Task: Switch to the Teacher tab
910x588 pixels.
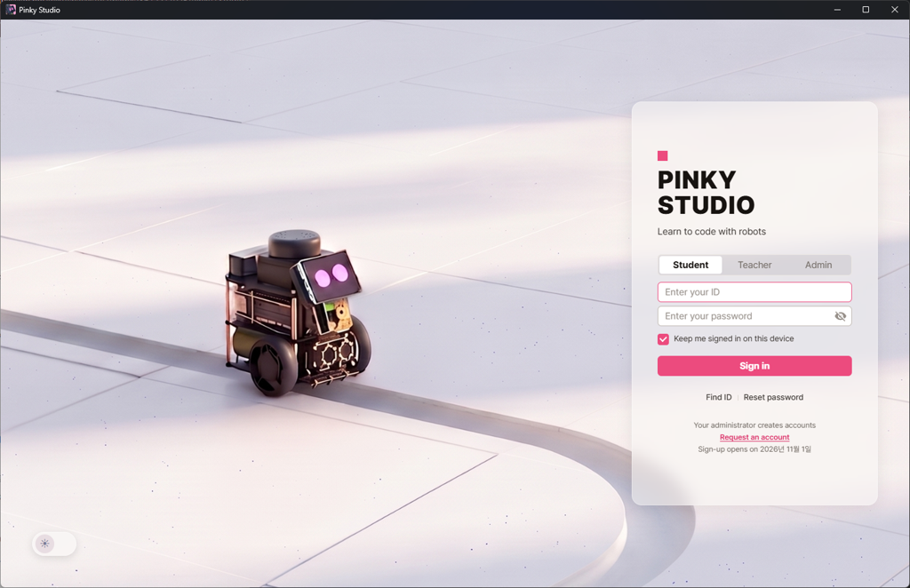Action: coord(754,265)
